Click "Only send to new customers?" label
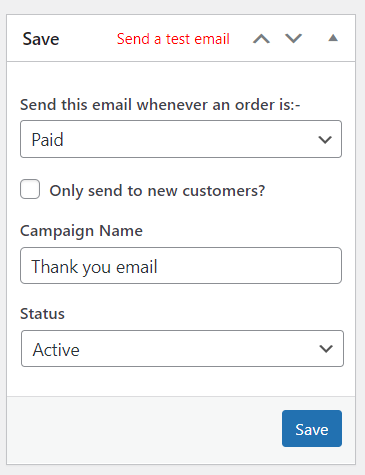Image resolution: width=365 pixels, height=475 pixels. pyautogui.click(x=157, y=191)
